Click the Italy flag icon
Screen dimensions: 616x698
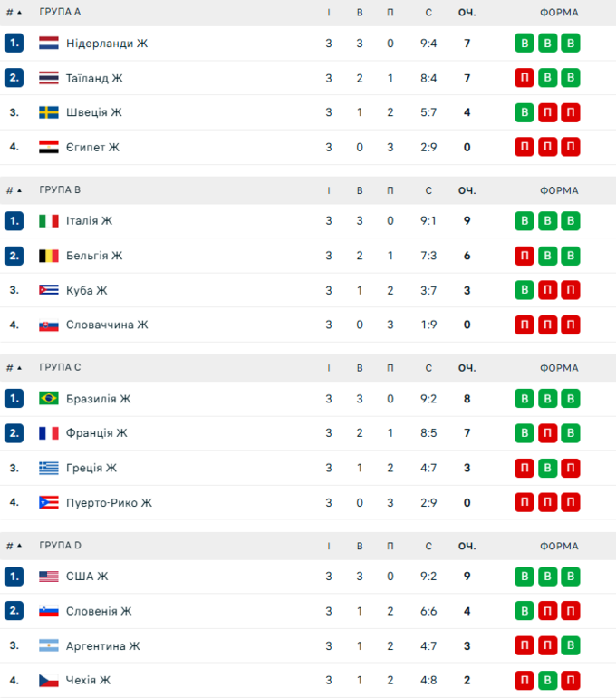(49, 221)
